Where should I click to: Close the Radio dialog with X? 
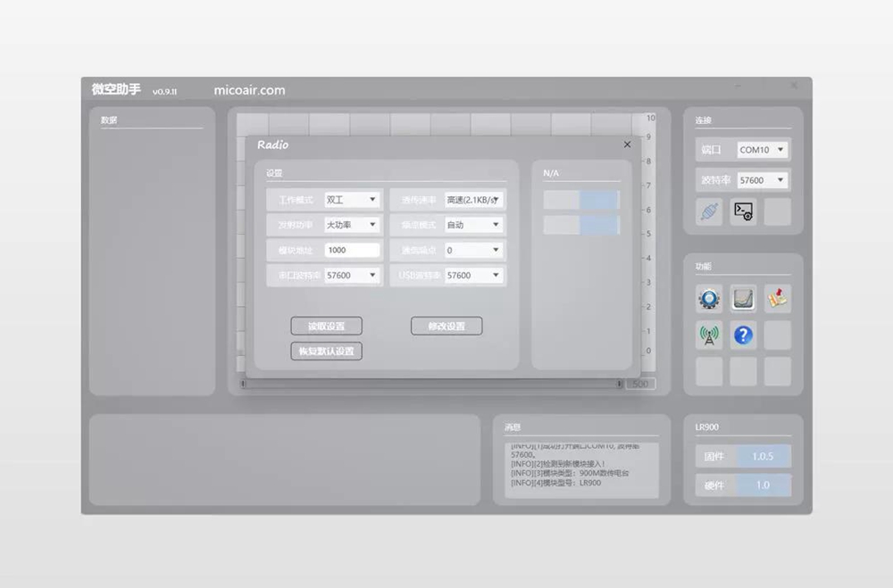tap(627, 145)
